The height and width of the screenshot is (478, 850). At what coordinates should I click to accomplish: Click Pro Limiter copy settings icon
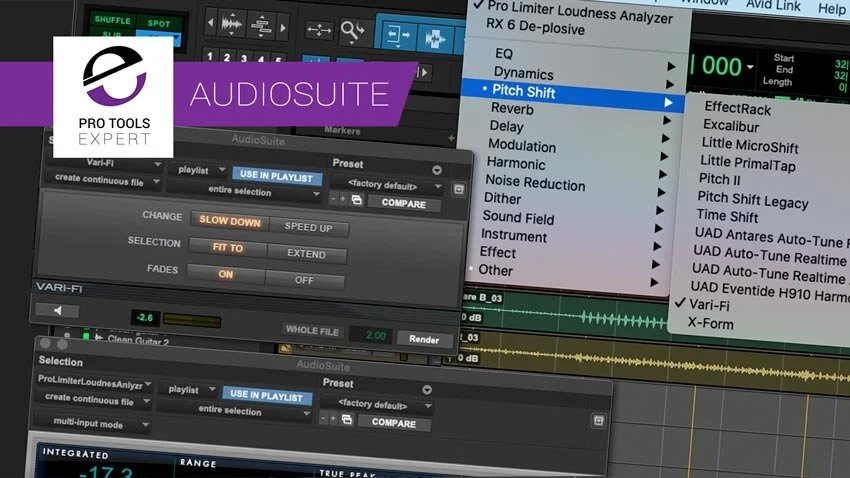pos(347,419)
